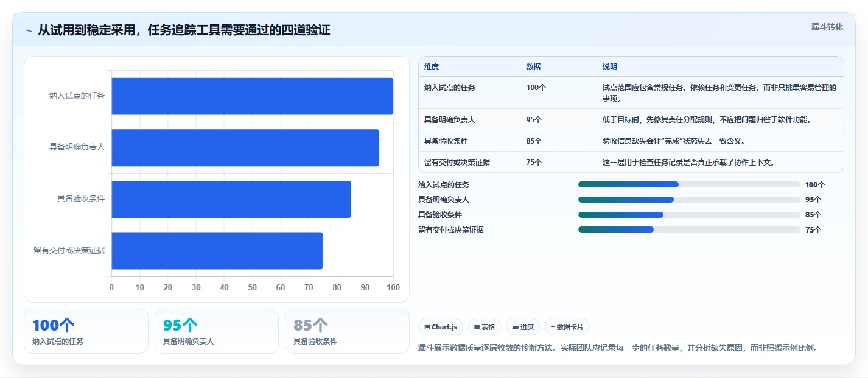
Task: Click the 纳入试点的任务 bar in the chart
Action: tap(252, 96)
